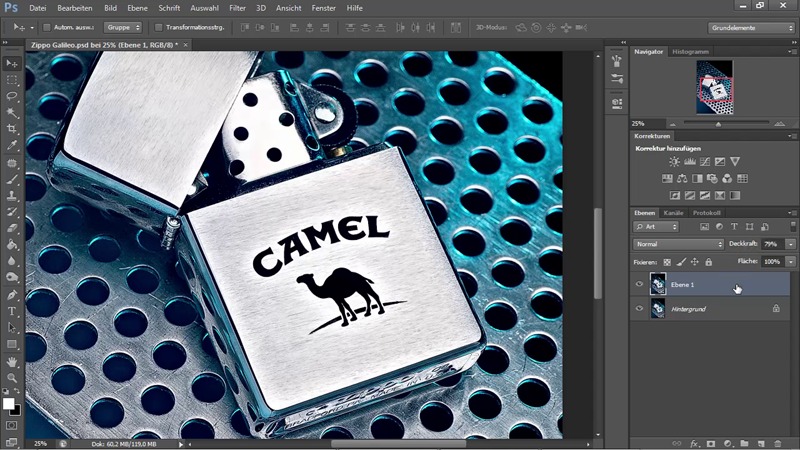Enable the Autom. ausw. checkbox

point(46,28)
